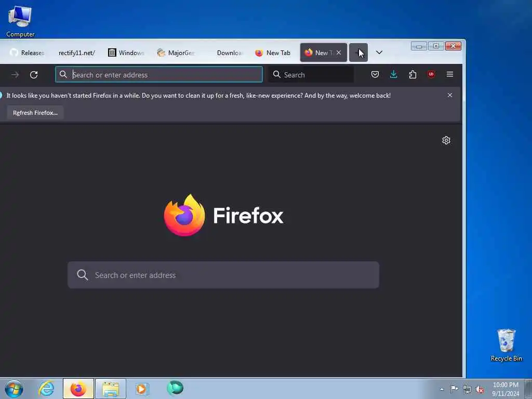Click the Refresh Firefox... button
Screen dimensions: 532x399
click(x=35, y=113)
